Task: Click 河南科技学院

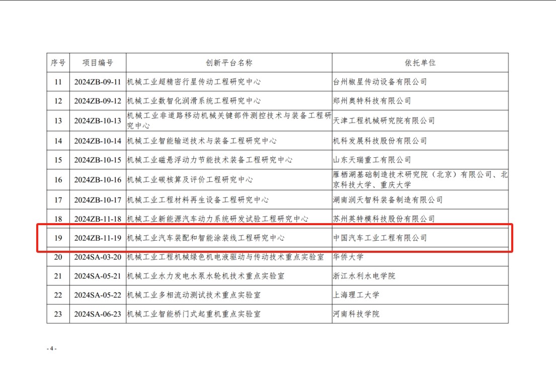Action: [356, 315]
